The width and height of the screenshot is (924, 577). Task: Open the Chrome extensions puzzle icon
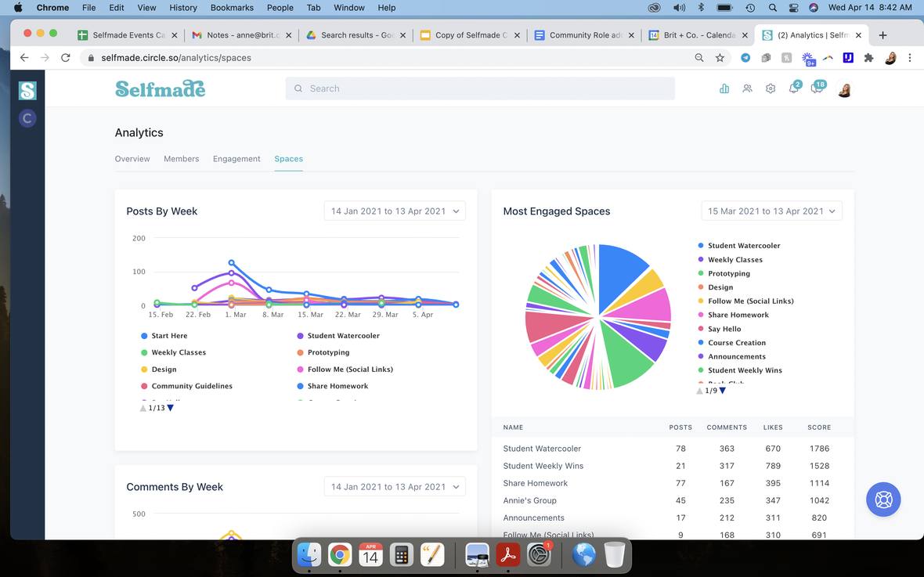coord(868,58)
